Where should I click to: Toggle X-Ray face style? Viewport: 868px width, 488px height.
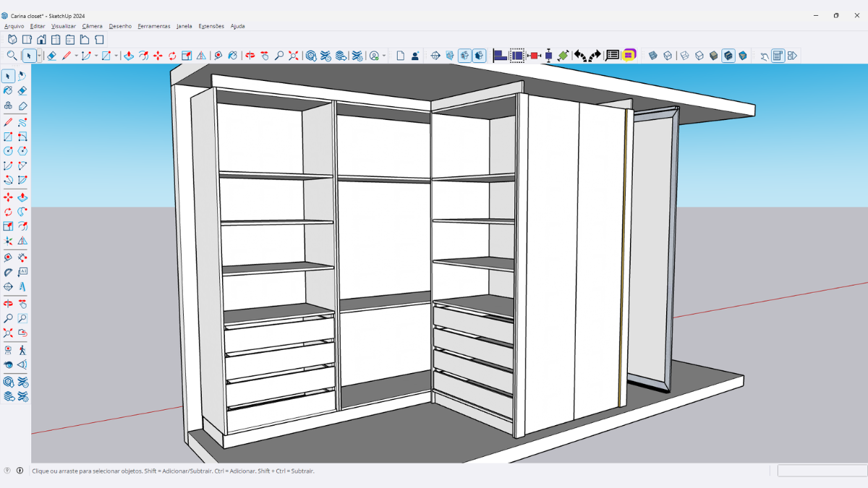[653, 56]
